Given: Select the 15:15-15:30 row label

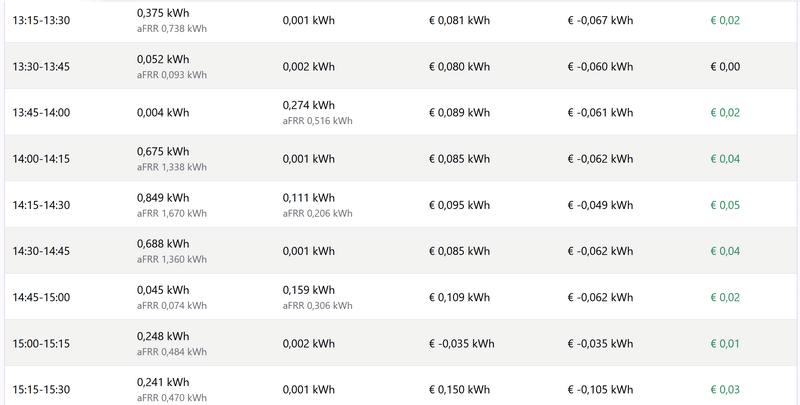Looking at the screenshot, I should [41, 390].
